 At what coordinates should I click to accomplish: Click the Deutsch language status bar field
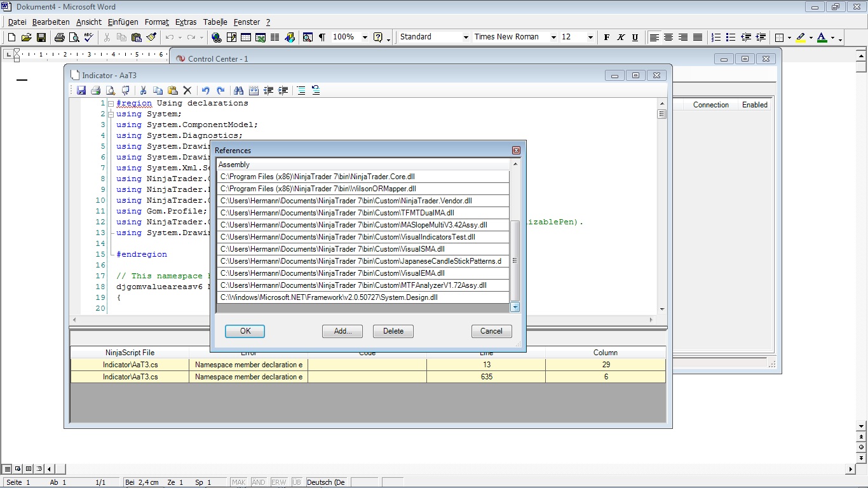325,482
